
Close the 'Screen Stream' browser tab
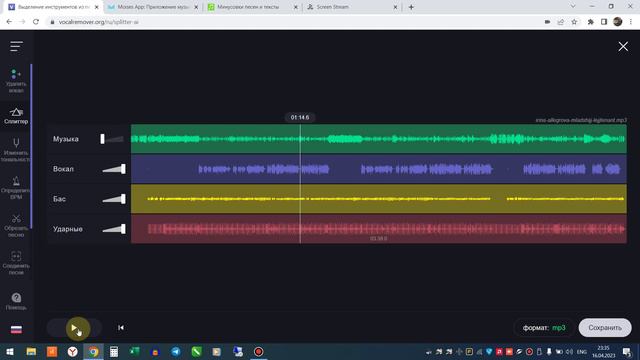pos(395,7)
